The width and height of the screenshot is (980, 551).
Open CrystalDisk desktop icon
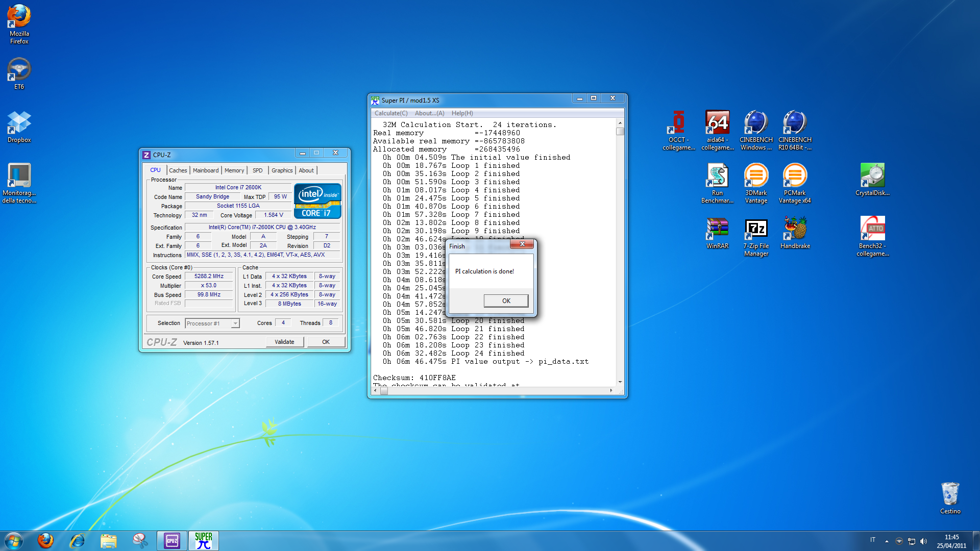pos(872,177)
